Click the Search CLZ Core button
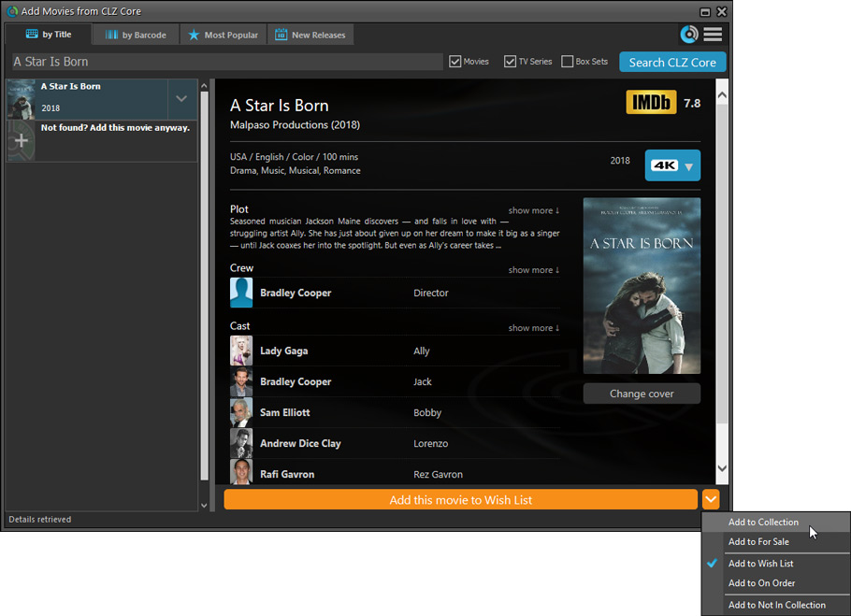851x616 pixels. point(672,63)
